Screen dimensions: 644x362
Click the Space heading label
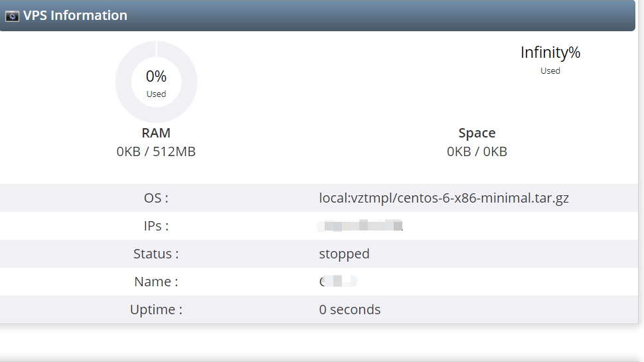(x=477, y=133)
